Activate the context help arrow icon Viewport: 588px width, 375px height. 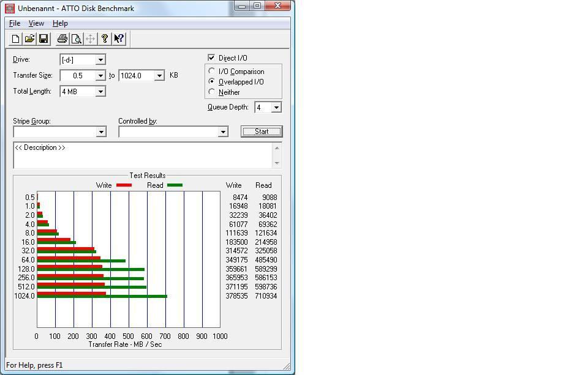pyautogui.click(x=119, y=39)
